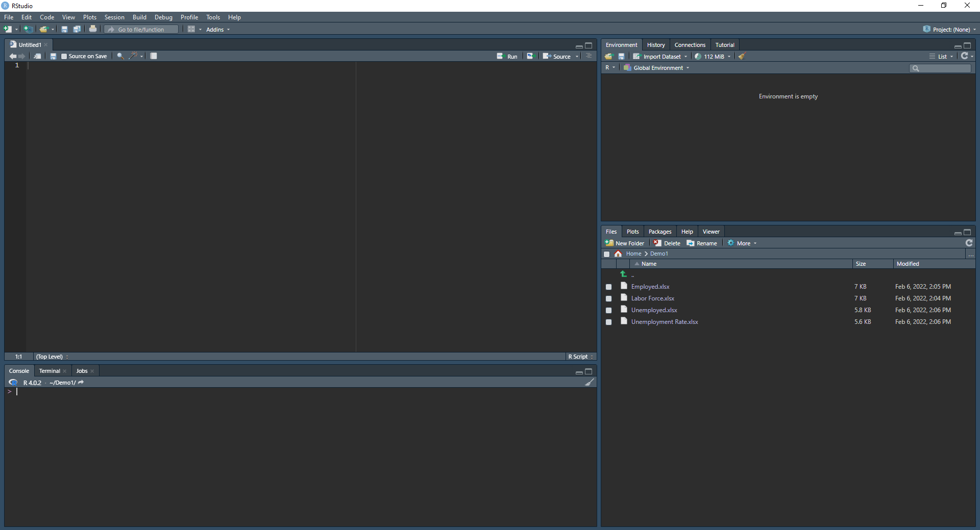This screenshot has height=530, width=980.
Task: View the current working directory via the arrow icon
Action: point(81,382)
